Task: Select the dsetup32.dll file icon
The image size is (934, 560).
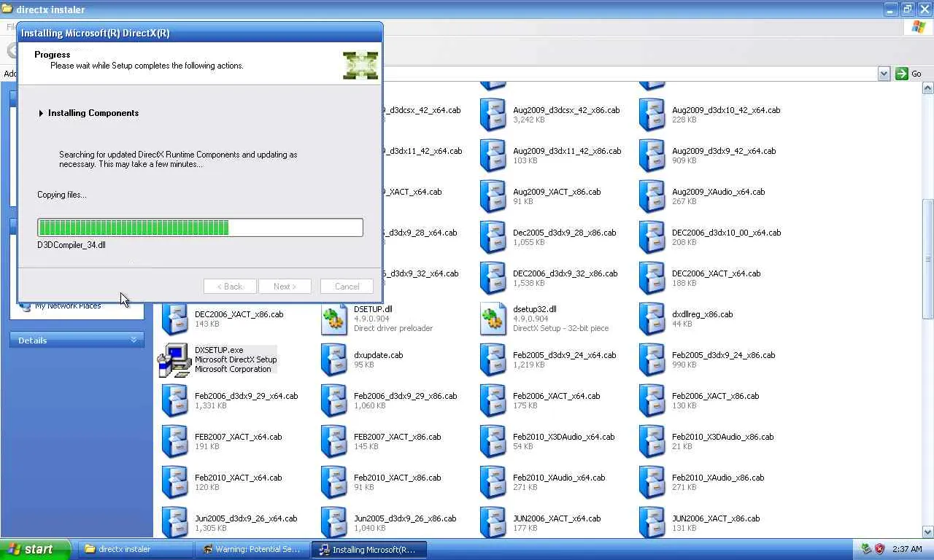Action: [x=493, y=319]
